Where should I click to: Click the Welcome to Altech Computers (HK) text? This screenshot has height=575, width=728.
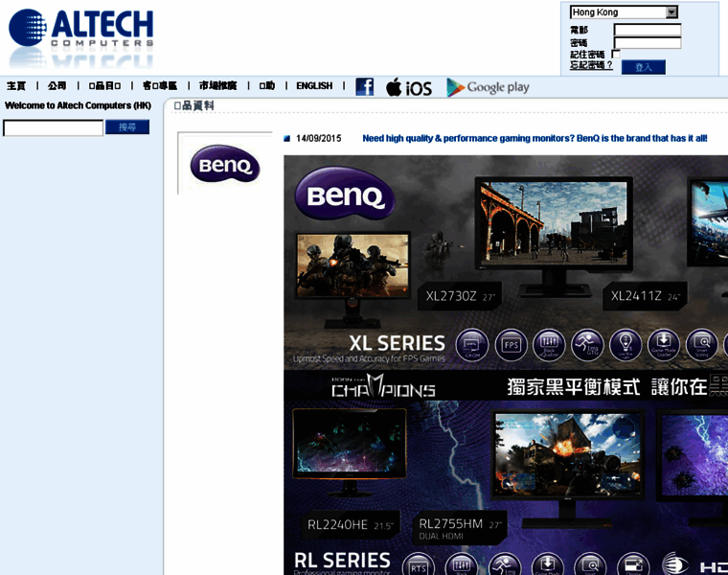point(78,105)
